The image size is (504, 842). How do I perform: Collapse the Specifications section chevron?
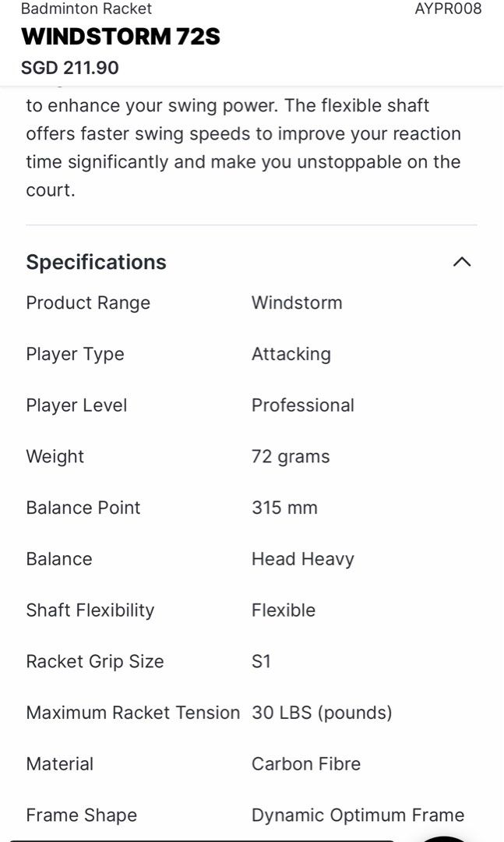pyautogui.click(x=463, y=262)
